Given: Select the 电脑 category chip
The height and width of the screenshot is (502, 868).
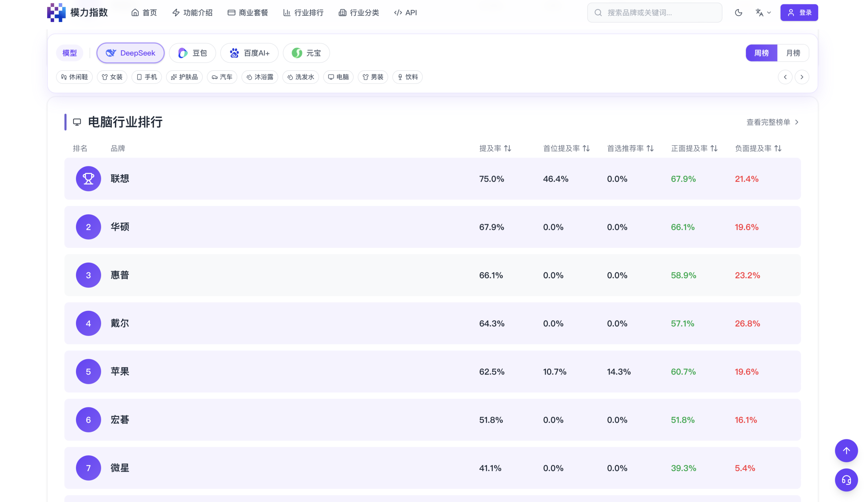Looking at the screenshot, I should [339, 77].
